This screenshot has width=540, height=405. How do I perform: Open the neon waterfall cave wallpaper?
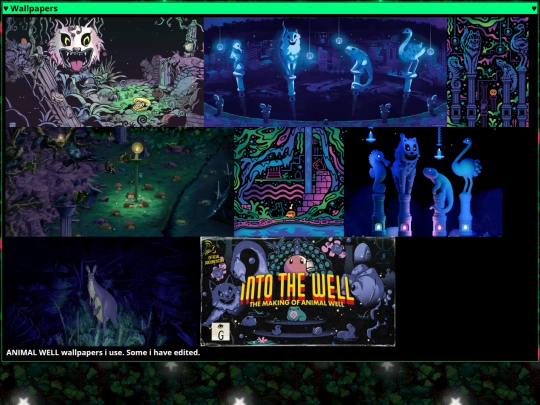[x=289, y=182]
